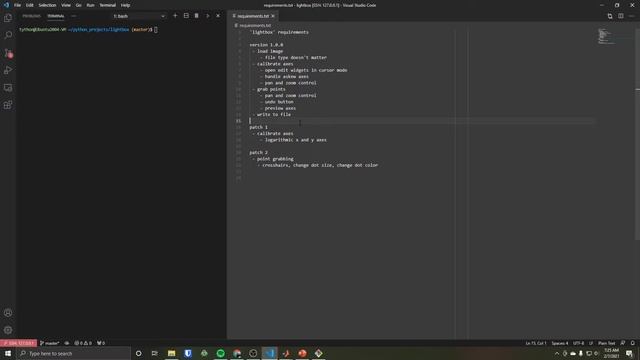
Task: Close the requirements.txt tab
Action: coord(273,16)
